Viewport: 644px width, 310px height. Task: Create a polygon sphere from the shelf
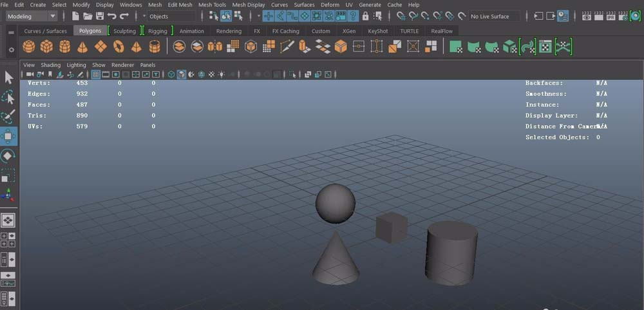(29, 46)
